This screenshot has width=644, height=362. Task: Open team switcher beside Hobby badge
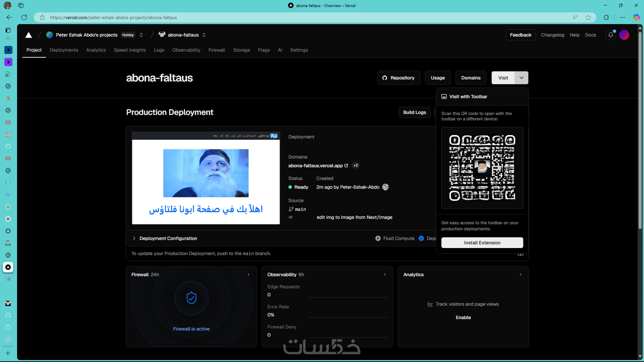pos(141,35)
